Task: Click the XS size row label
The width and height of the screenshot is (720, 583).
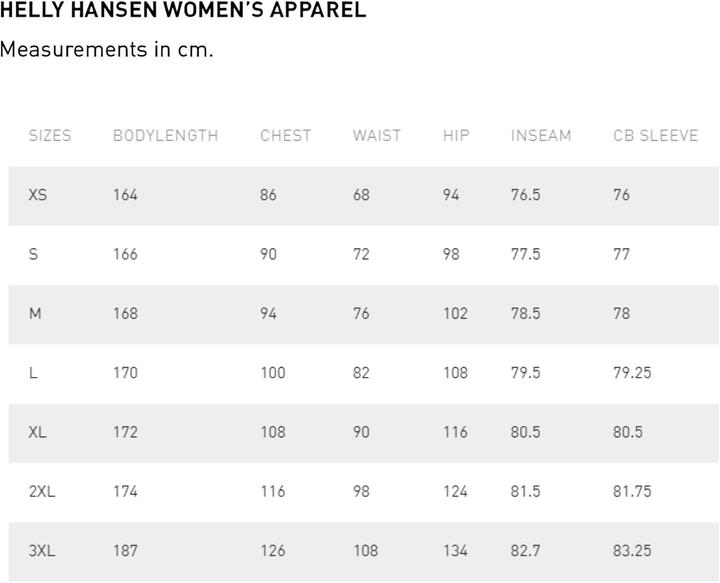Action: [x=38, y=195]
